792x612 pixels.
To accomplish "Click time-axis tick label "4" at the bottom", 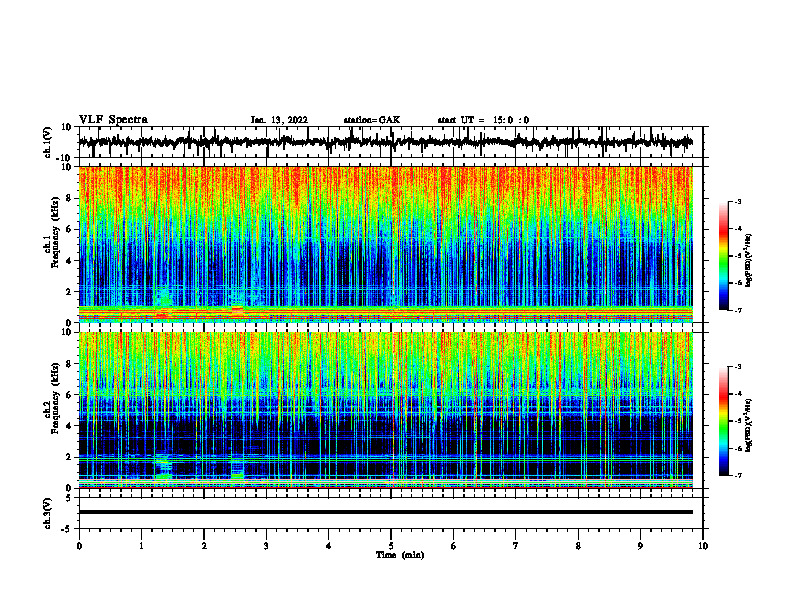I will [x=329, y=546].
